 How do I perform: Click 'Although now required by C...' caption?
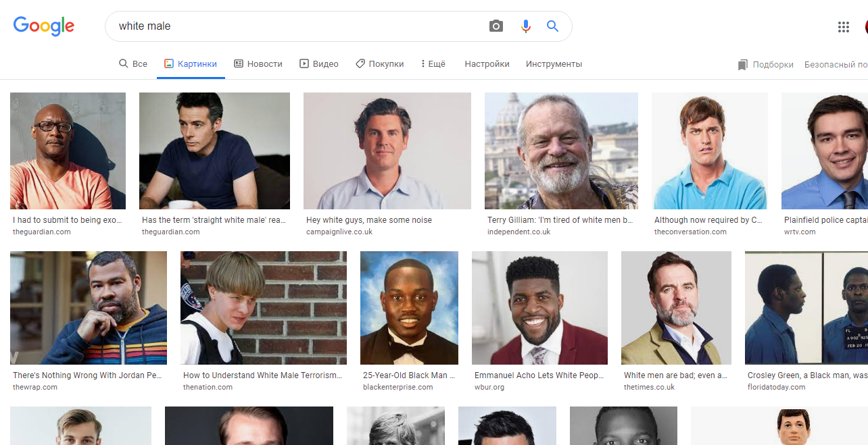click(708, 220)
